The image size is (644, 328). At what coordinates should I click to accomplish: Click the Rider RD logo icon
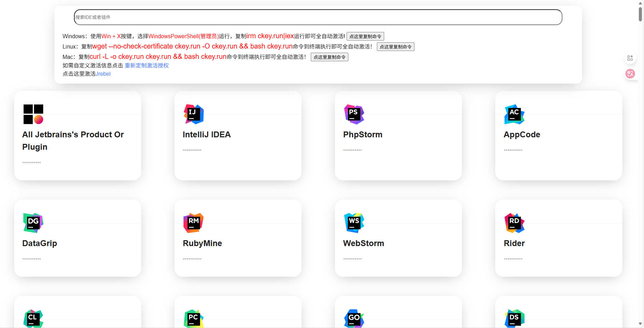(515, 223)
